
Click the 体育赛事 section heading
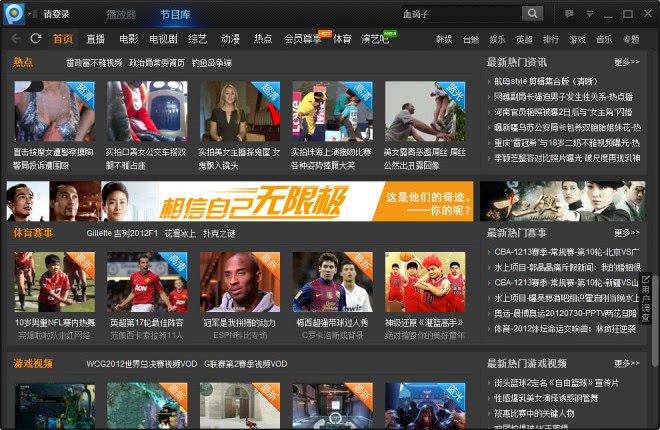point(34,233)
